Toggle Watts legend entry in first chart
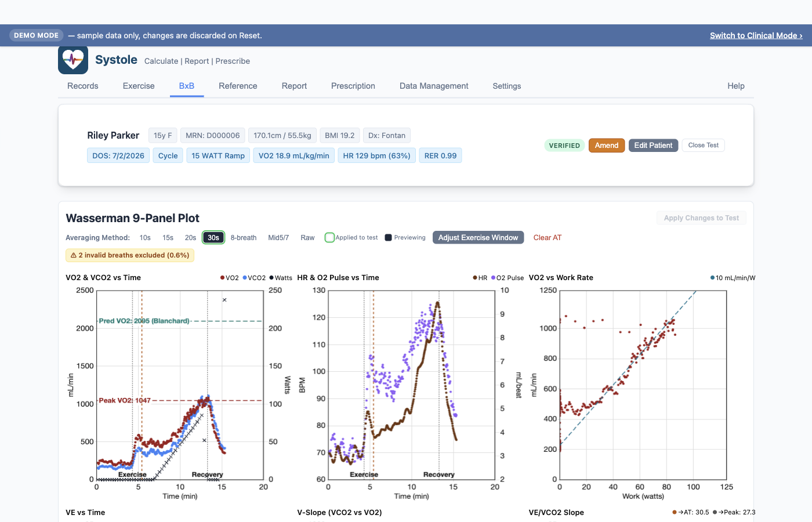The height and width of the screenshot is (522, 812). click(281, 278)
